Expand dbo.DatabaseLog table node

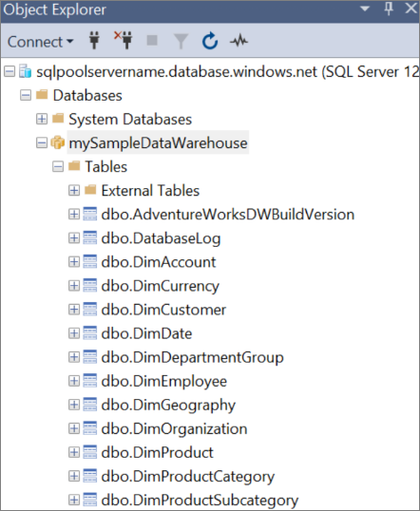pos(74,237)
